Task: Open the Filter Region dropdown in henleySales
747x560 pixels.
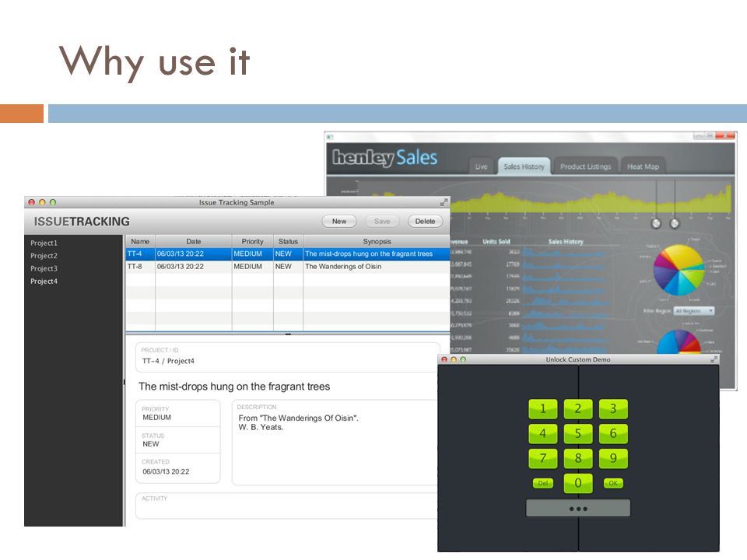Action: pos(693,311)
